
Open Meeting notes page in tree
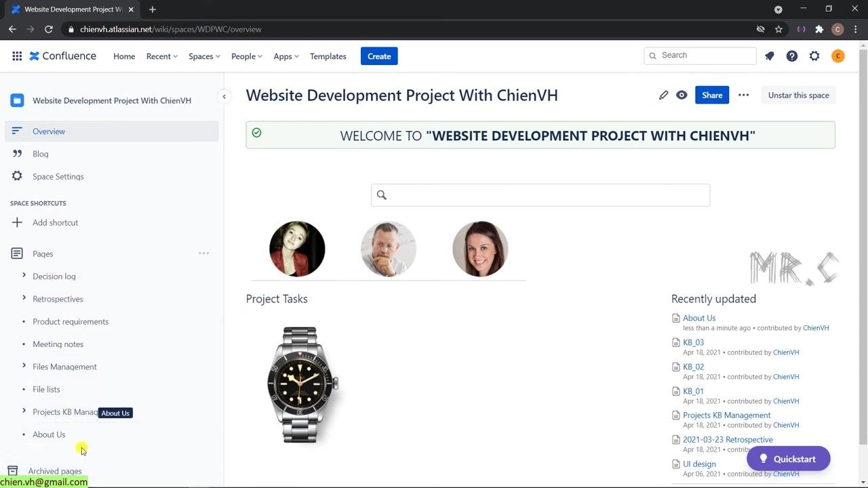[58, 344]
